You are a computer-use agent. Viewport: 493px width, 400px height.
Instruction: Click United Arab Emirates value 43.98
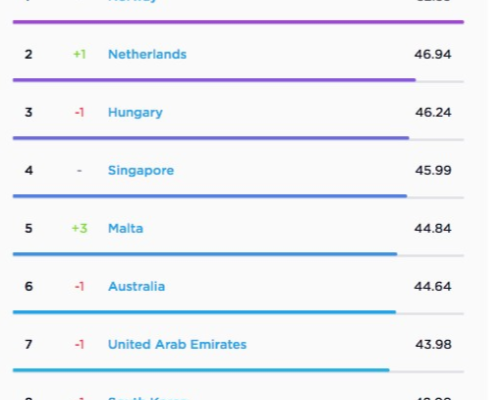click(433, 344)
